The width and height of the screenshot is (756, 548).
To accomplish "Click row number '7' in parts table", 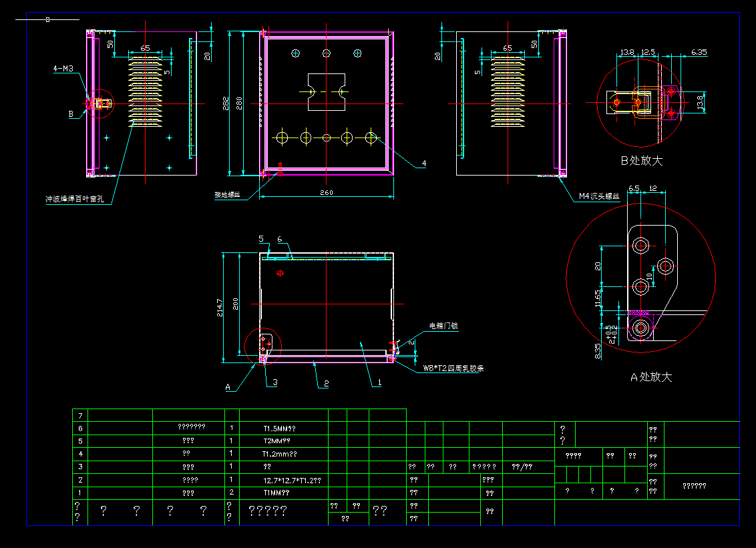I will [x=80, y=415].
